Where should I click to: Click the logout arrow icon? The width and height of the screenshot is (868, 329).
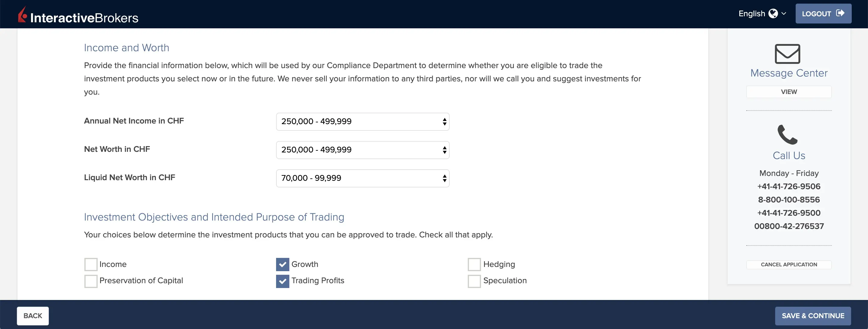(x=840, y=13)
